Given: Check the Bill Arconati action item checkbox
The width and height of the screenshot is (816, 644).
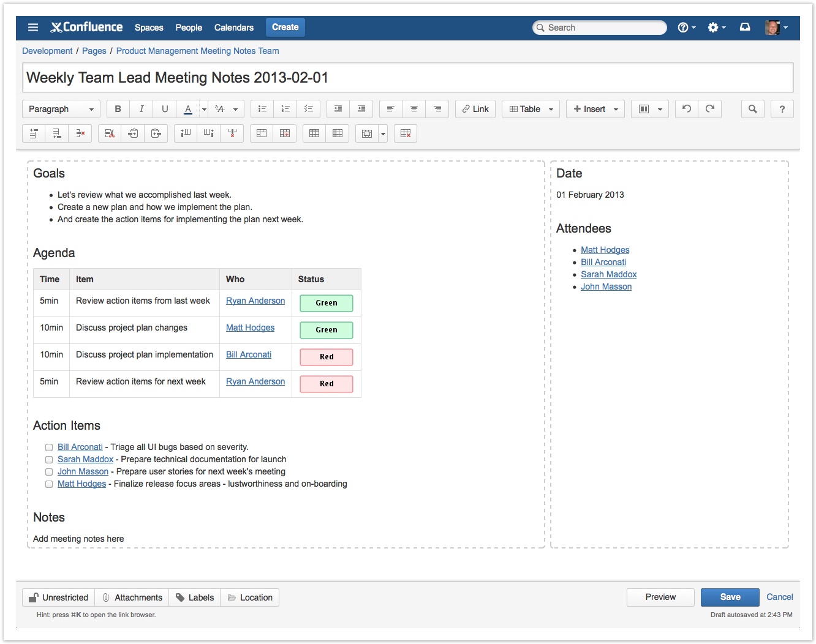Looking at the screenshot, I should coord(49,447).
